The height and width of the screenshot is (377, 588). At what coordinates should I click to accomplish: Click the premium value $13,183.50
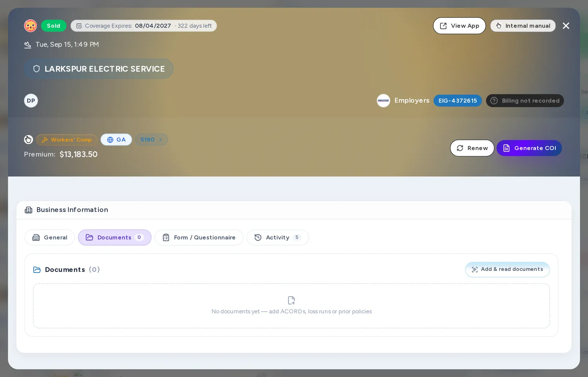pos(79,154)
